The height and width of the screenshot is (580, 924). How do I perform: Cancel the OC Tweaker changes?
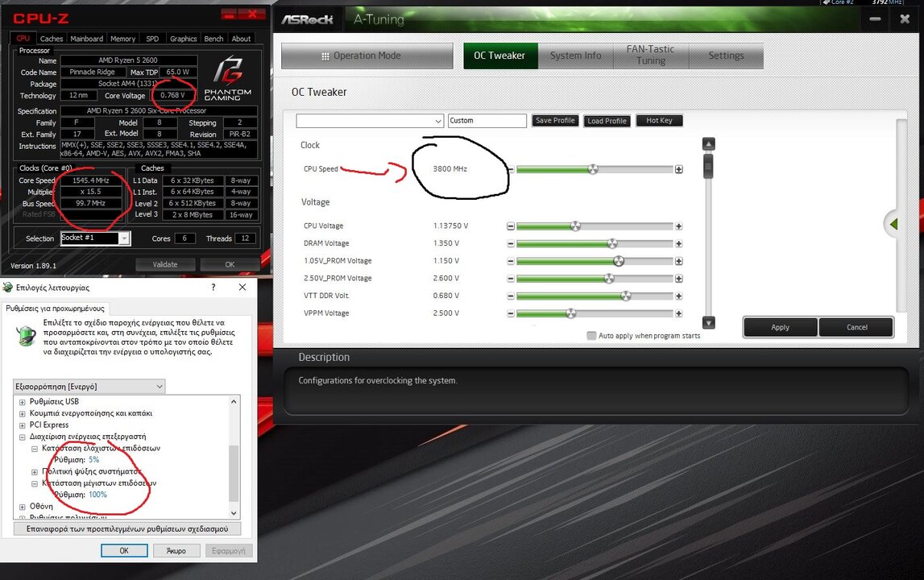(x=856, y=327)
